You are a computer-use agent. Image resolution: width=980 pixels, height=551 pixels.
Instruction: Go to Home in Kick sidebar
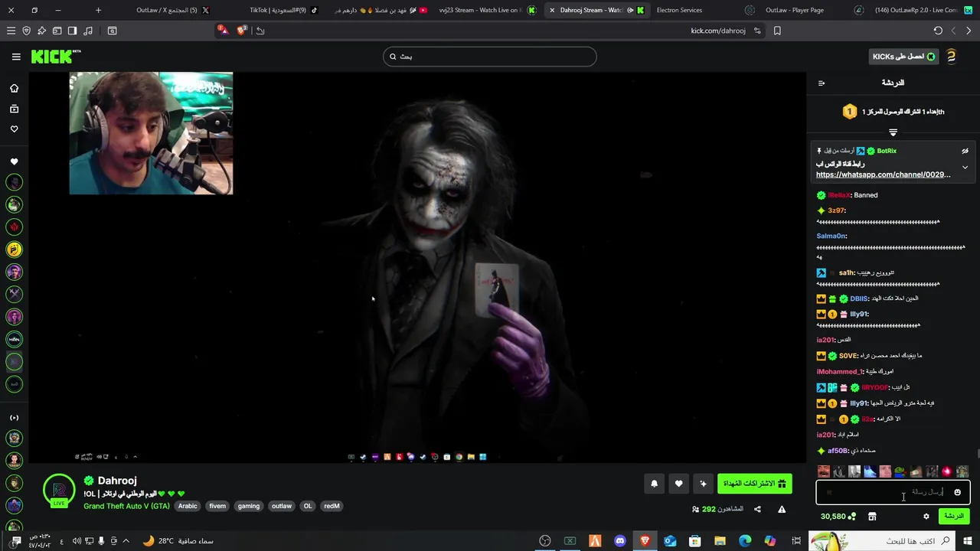tap(14, 88)
